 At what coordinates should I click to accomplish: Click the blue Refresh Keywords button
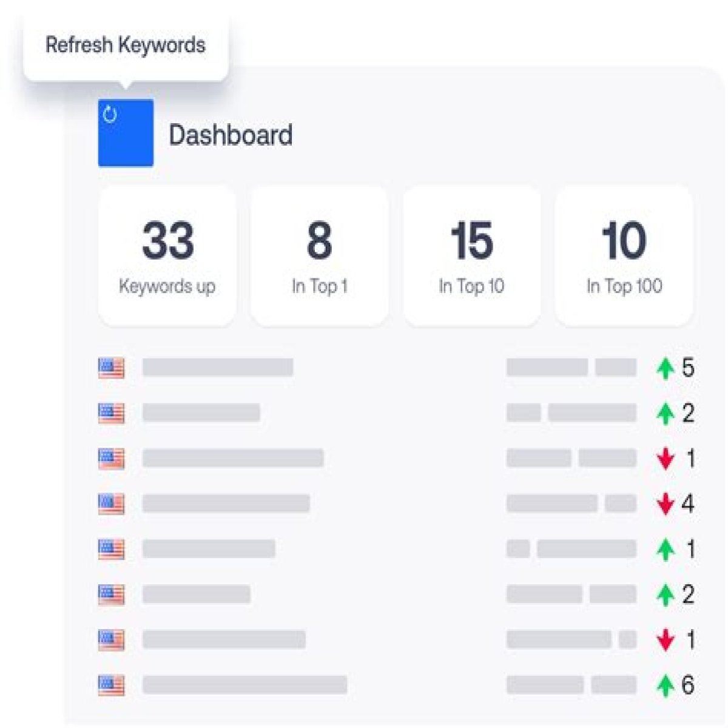coord(126,133)
